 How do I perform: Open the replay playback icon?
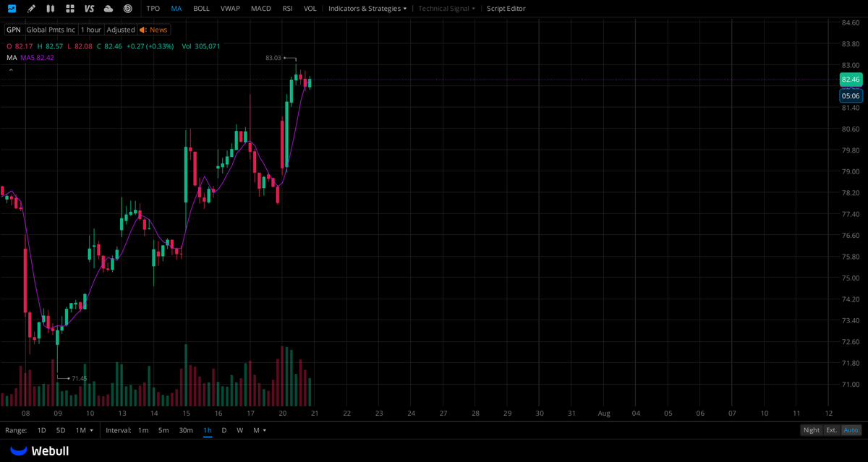pyautogui.click(x=127, y=9)
